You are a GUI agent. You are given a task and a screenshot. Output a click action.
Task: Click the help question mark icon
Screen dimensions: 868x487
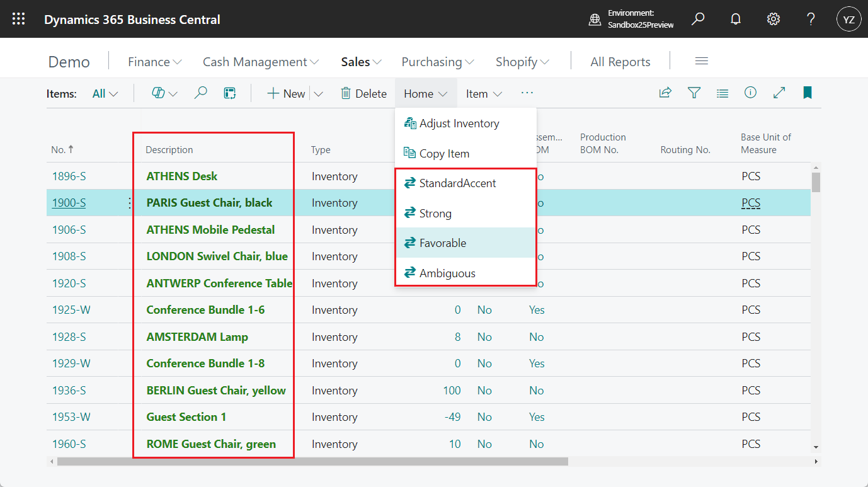[811, 19]
